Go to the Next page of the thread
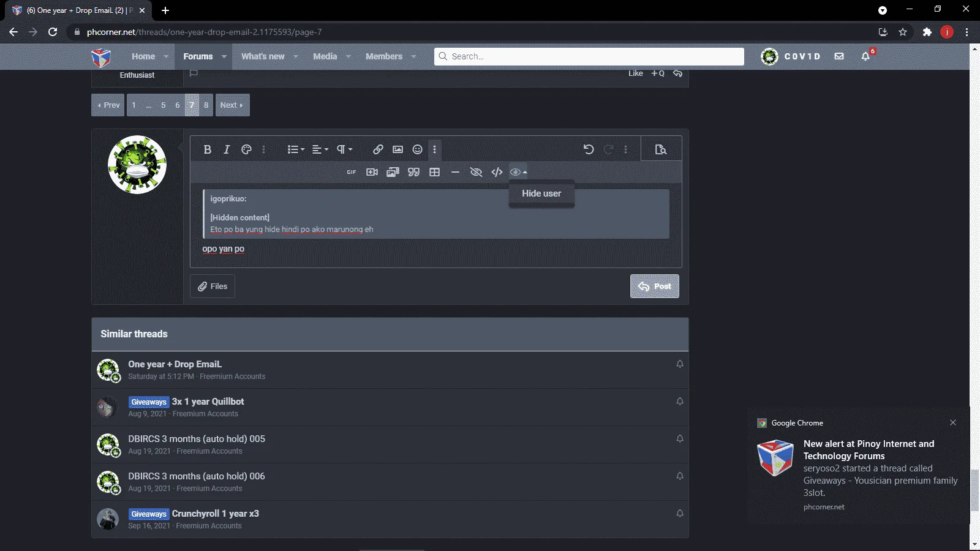 click(x=232, y=105)
